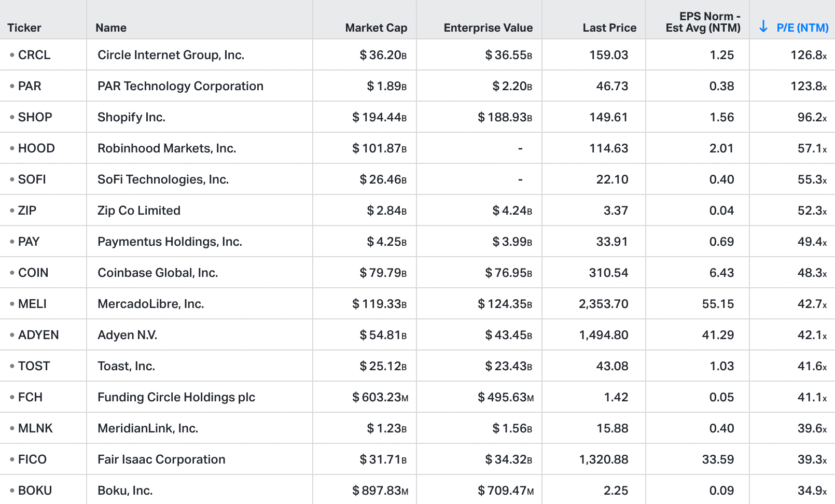Select Robinhood Markets, Inc. name
Image resolution: width=835 pixels, height=504 pixels.
pos(167,148)
